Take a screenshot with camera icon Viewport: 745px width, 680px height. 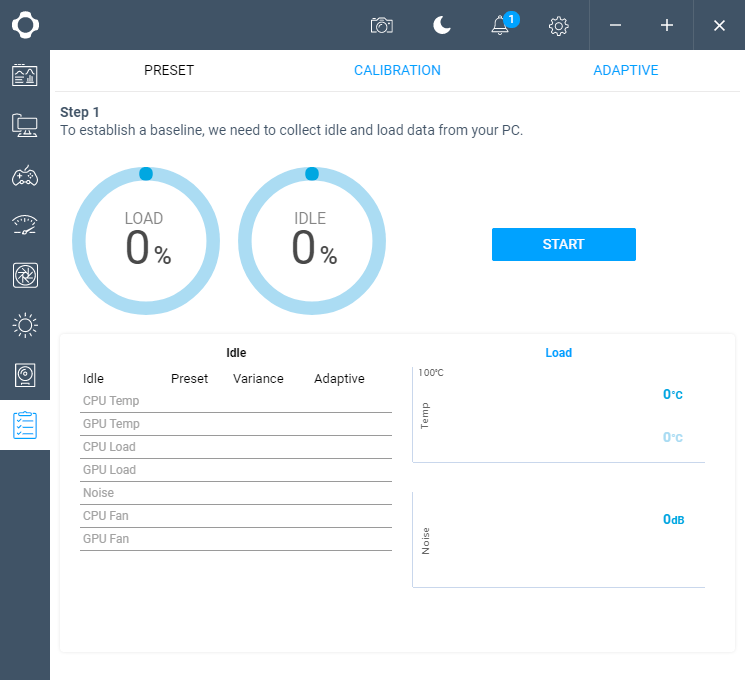pos(382,25)
